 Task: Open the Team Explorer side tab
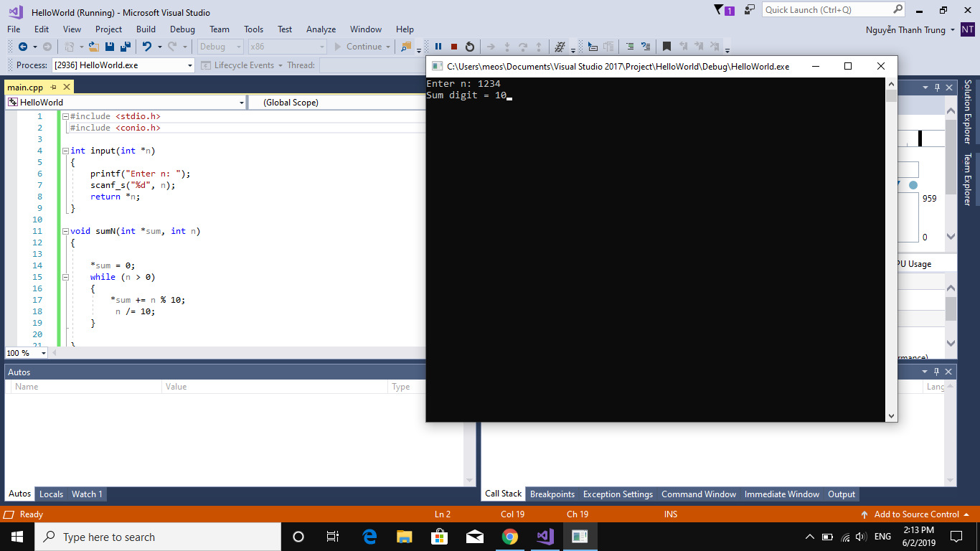pos(967,179)
